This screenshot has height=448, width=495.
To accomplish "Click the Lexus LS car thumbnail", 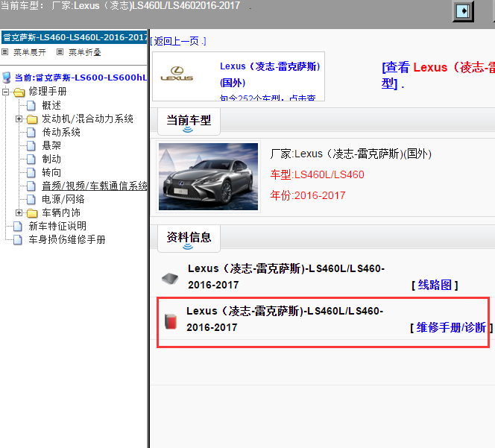I will [208, 177].
